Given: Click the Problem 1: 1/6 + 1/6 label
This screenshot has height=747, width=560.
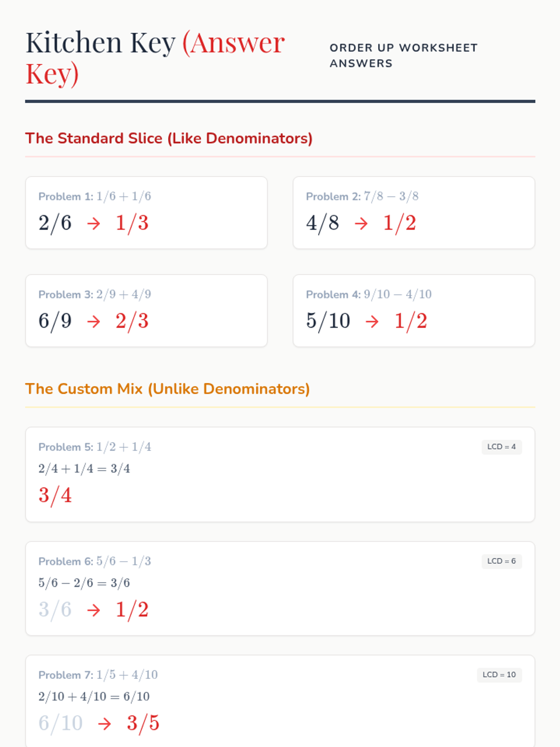Looking at the screenshot, I should 95,197.
